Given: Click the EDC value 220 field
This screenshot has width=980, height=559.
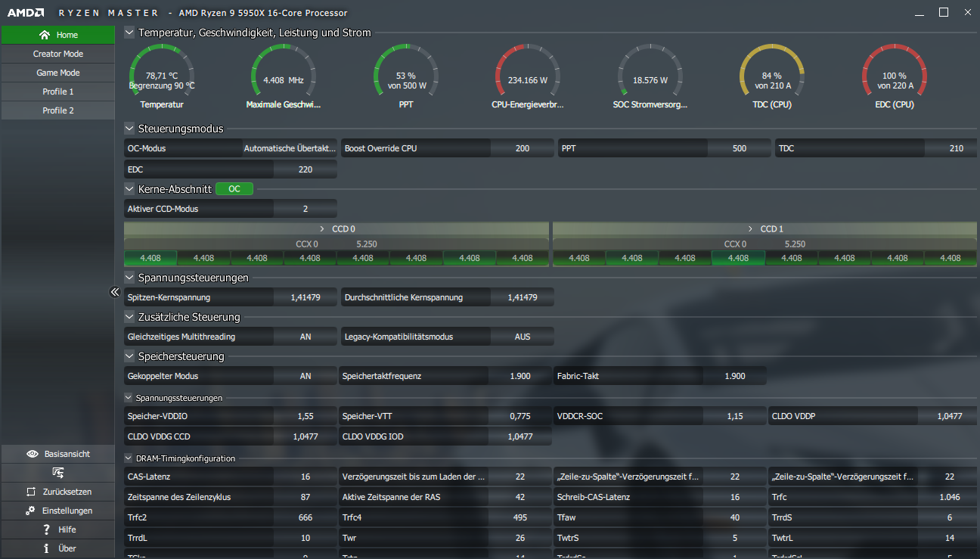Looking at the screenshot, I should 305,169.
